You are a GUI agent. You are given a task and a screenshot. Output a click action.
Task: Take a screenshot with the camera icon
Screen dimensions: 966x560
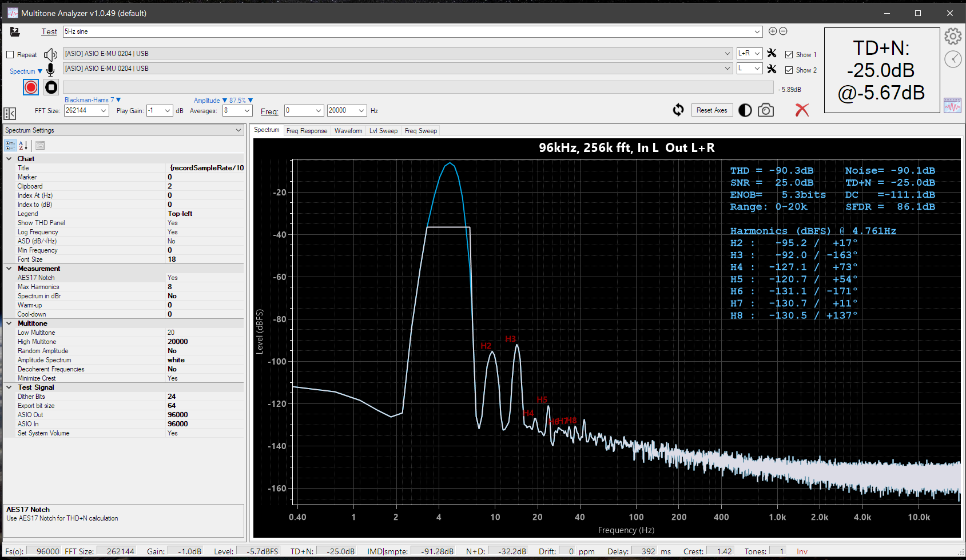click(766, 110)
